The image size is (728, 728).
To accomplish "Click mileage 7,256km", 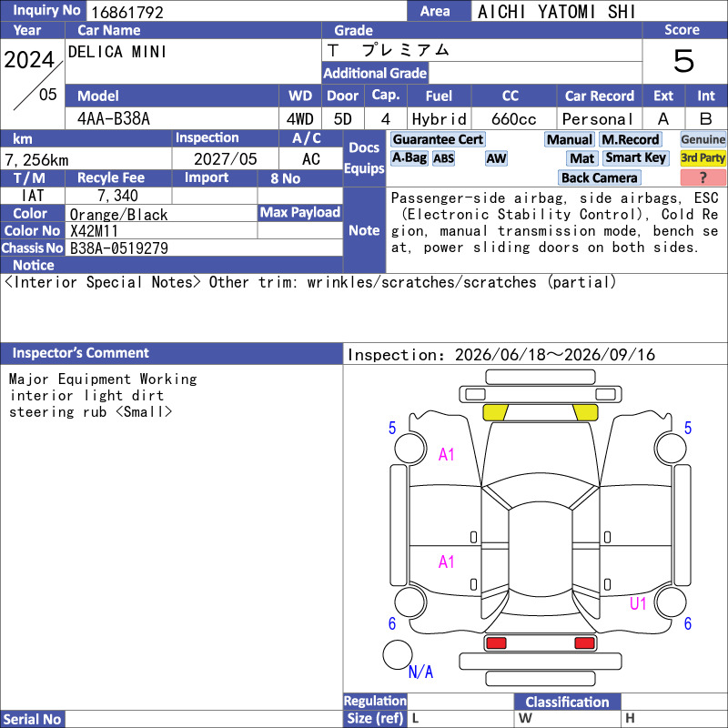I will (x=36, y=160).
